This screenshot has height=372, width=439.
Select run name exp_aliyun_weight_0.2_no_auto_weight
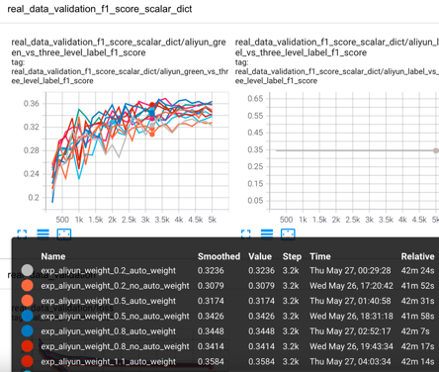coord(115,286)
